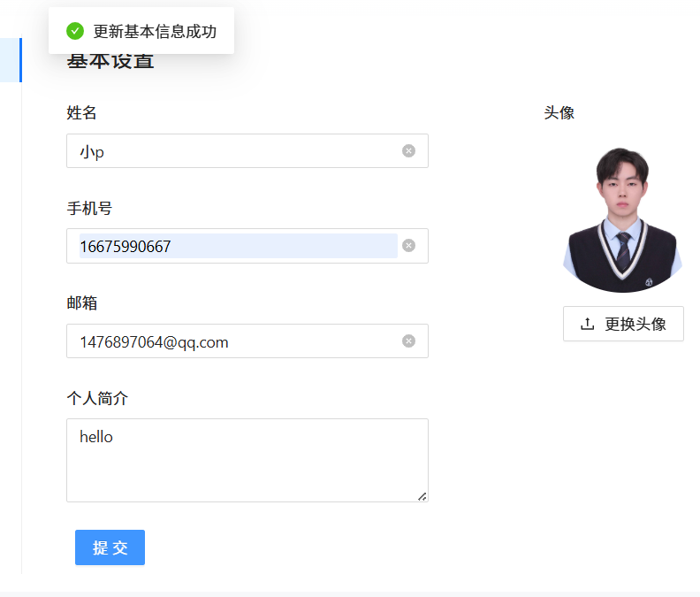Click the upload icon on the 更换头像 button

tap(587, 324)
